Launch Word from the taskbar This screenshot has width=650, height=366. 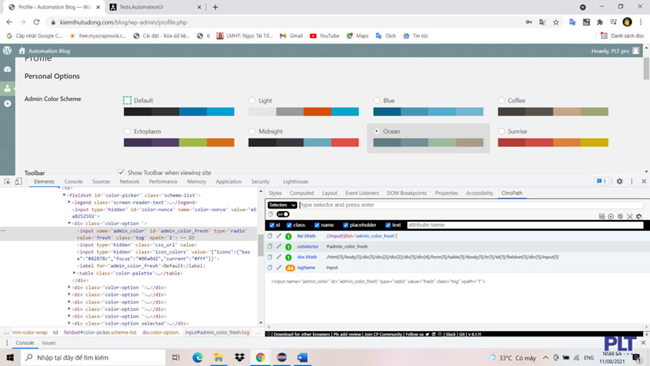pyautogui.click(x=303, y=357)
